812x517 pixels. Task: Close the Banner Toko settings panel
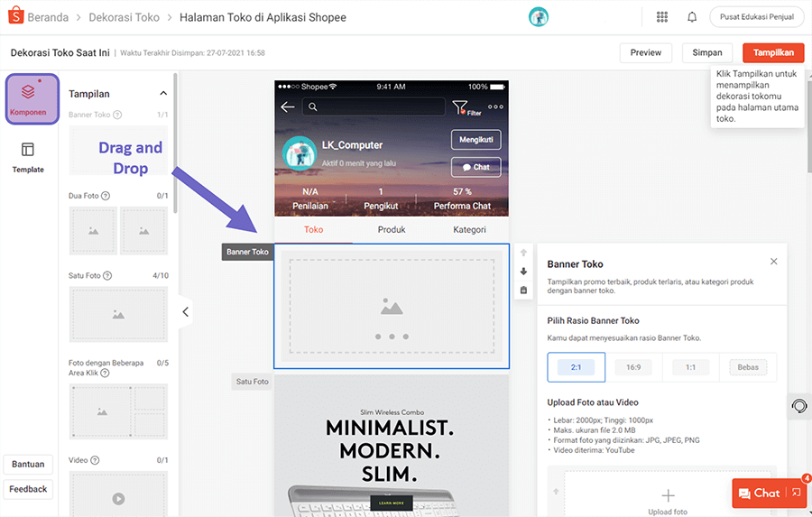pos(773,262)
